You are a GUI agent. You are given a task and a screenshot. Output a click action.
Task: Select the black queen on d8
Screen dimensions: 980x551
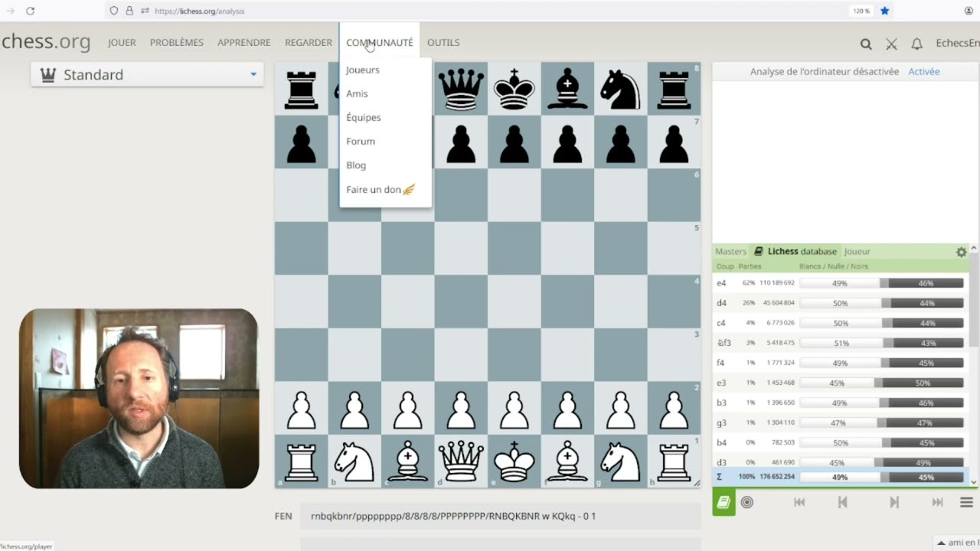(x=461, y=89)
